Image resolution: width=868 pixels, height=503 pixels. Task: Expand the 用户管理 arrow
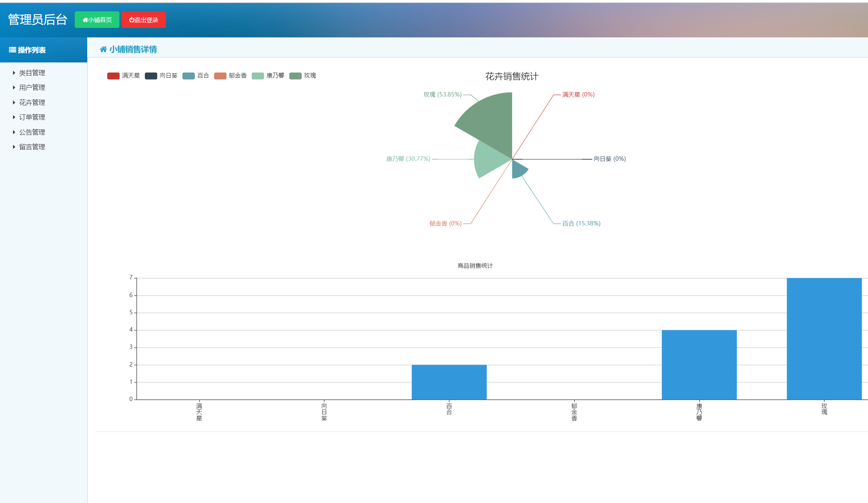[14, 88]
